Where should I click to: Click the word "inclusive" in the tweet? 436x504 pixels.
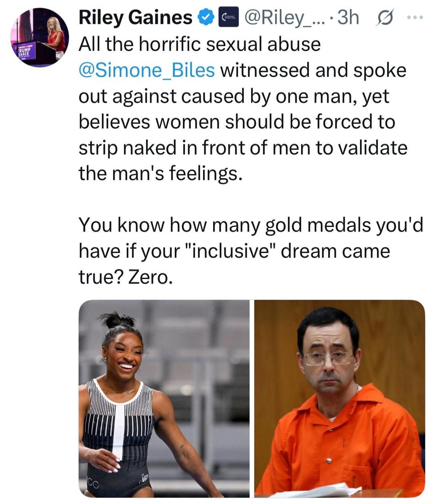tap(229, 251)
